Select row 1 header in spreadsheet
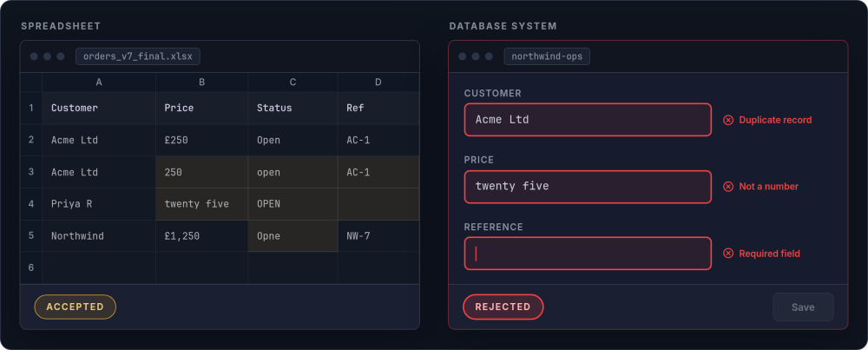 point(31,108)
